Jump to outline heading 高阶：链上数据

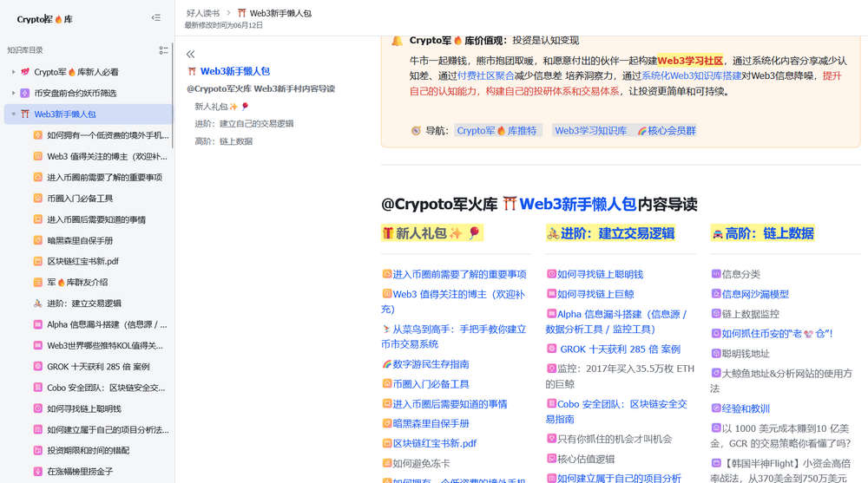224,141
